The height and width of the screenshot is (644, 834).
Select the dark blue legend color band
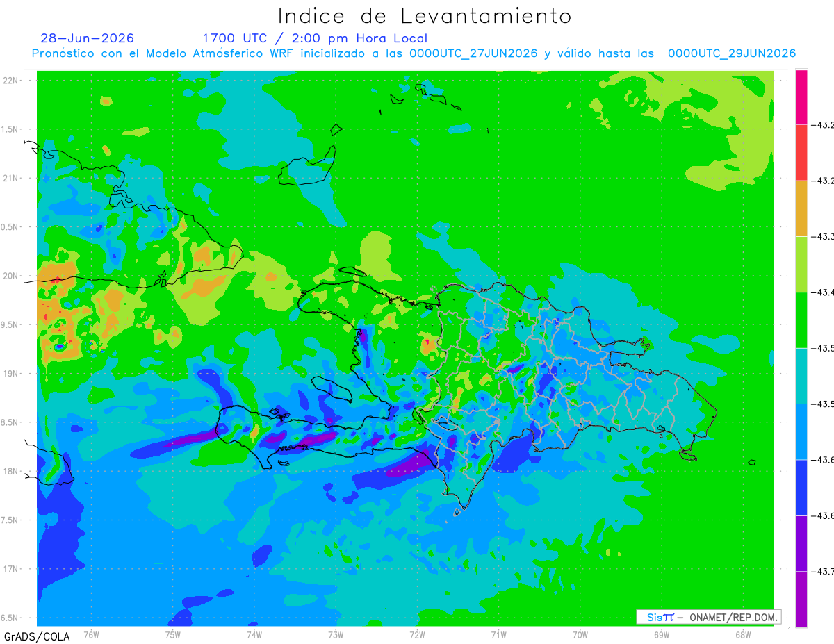801,487
